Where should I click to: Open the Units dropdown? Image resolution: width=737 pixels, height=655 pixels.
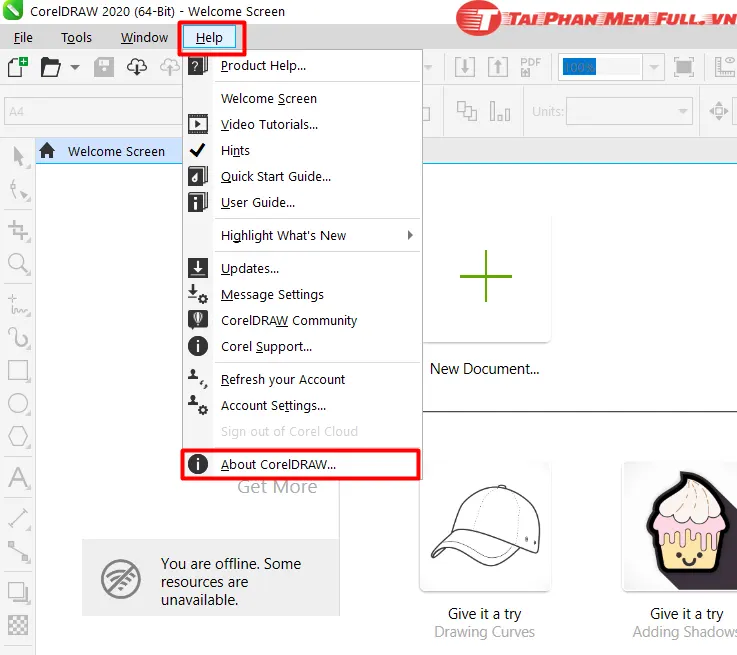click(629, 111)
